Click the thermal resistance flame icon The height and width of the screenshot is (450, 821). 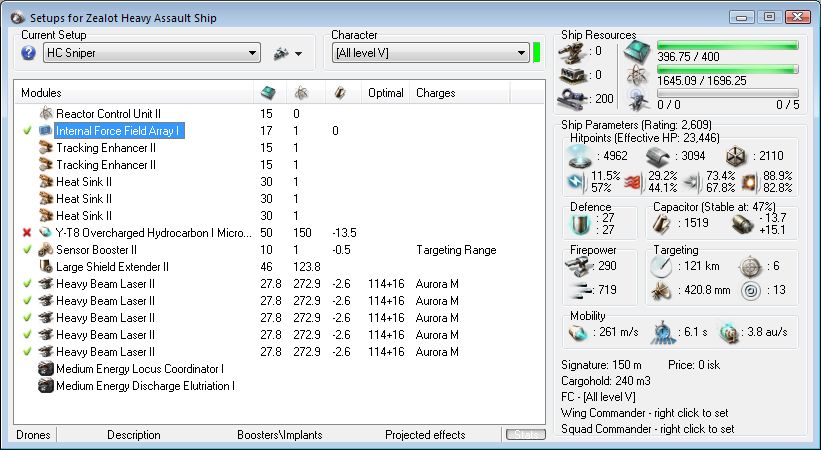click(633, 182)
